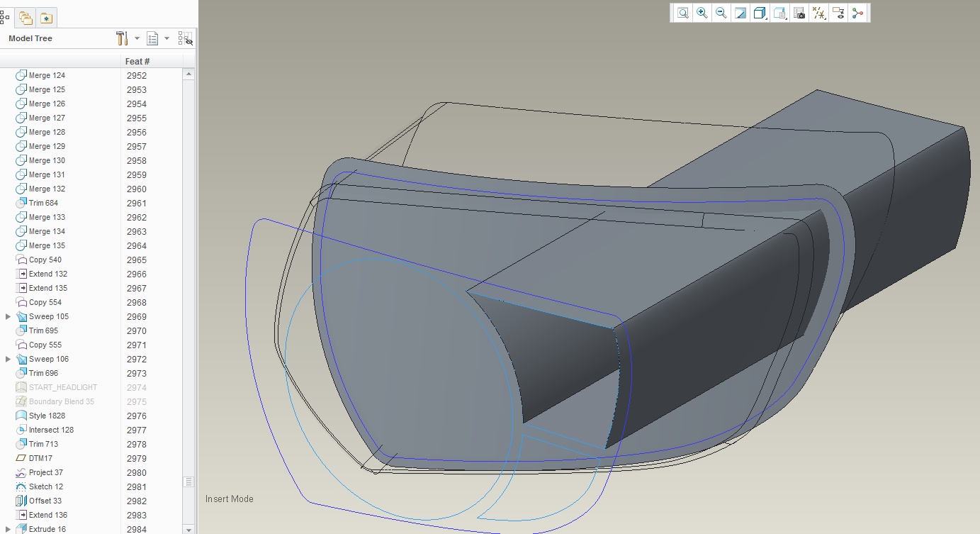Click the model tree scrollbar thumb
Screen dimensions: 980x534
tap(188, 482)
